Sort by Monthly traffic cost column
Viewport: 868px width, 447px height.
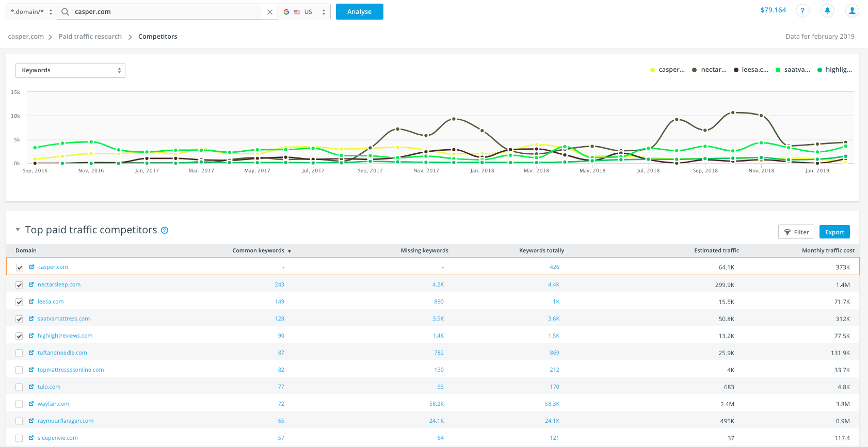click(828, 250)
